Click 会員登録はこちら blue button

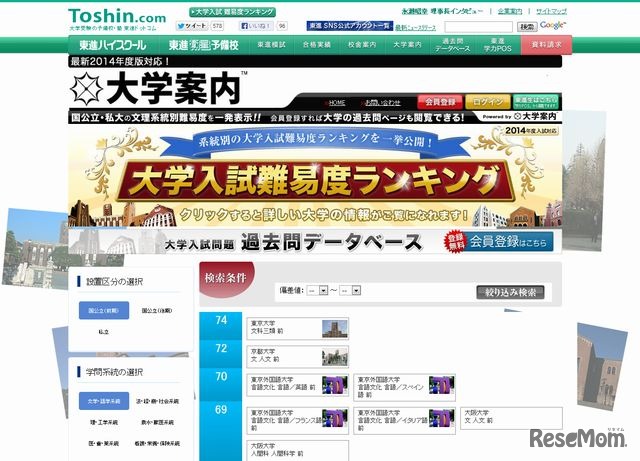508,242
